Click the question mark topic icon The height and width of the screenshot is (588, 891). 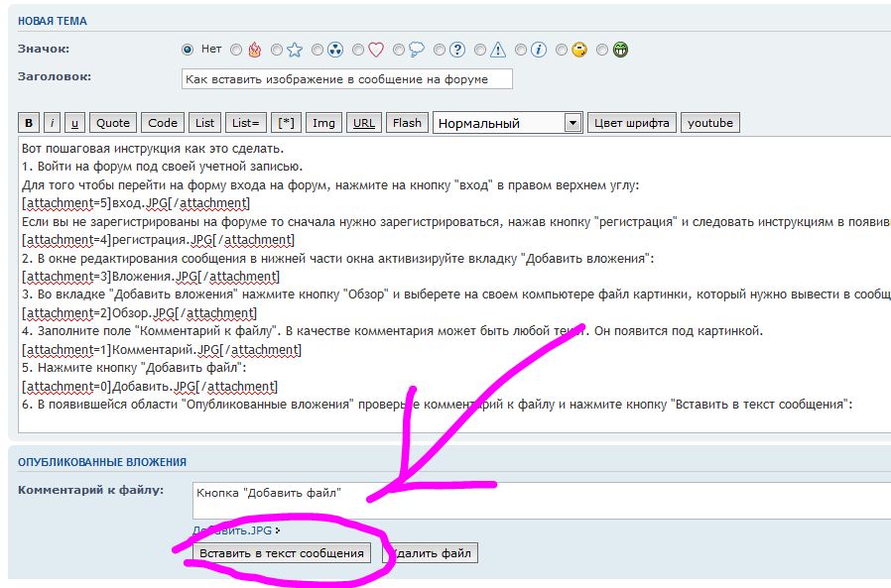pos(457,49)
